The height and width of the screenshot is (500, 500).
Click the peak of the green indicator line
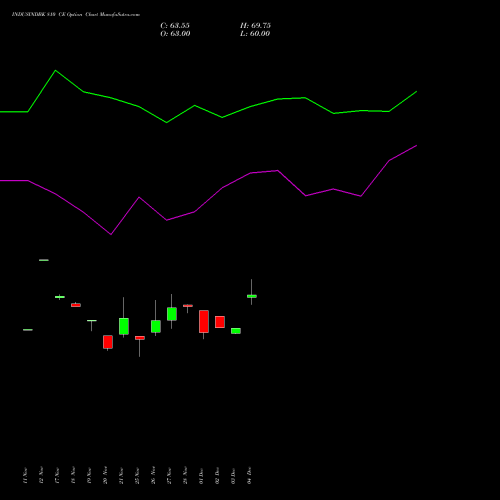(55, 71)
